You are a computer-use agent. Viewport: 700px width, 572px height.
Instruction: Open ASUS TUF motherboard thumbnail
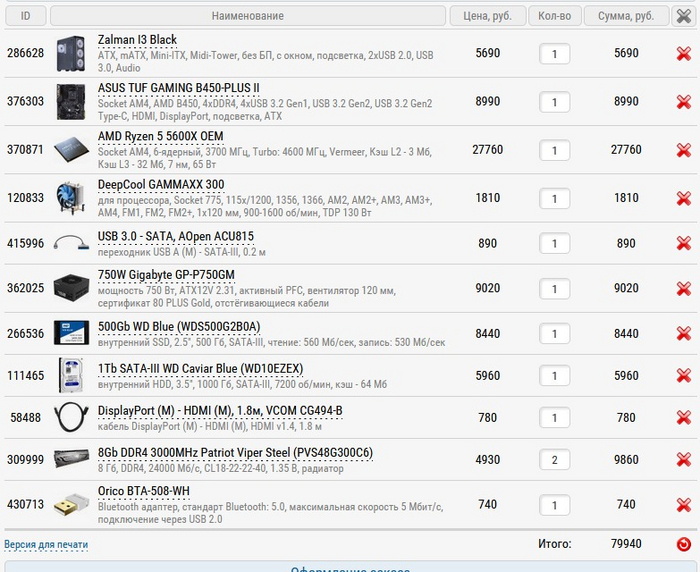(71, 102)
